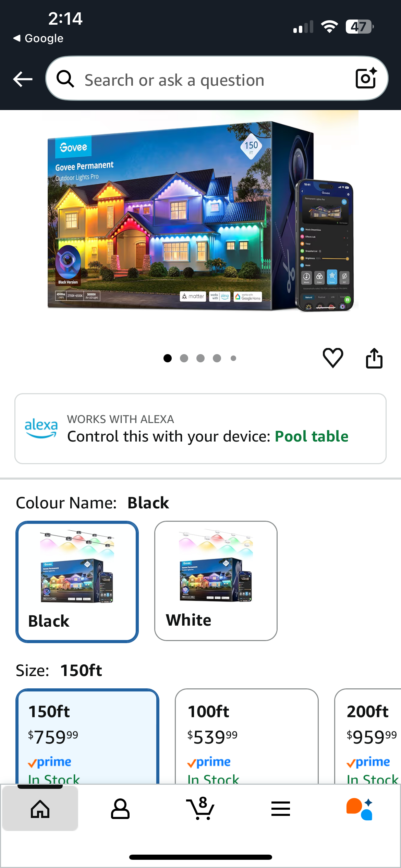Share this product listing

click(374, 358)
